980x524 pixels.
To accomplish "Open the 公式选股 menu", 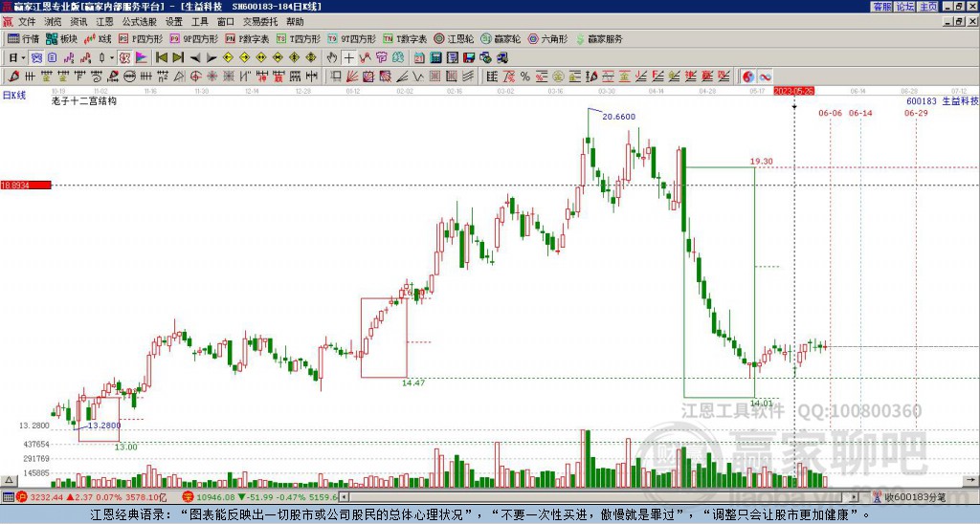I will tap(140, 22).
